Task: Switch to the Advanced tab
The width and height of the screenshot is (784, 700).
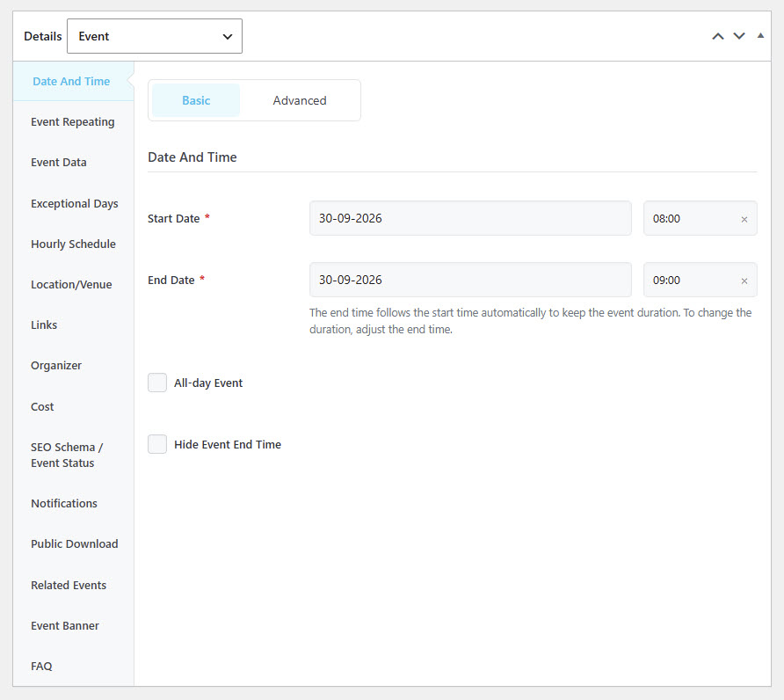Action: coord(300,100)
